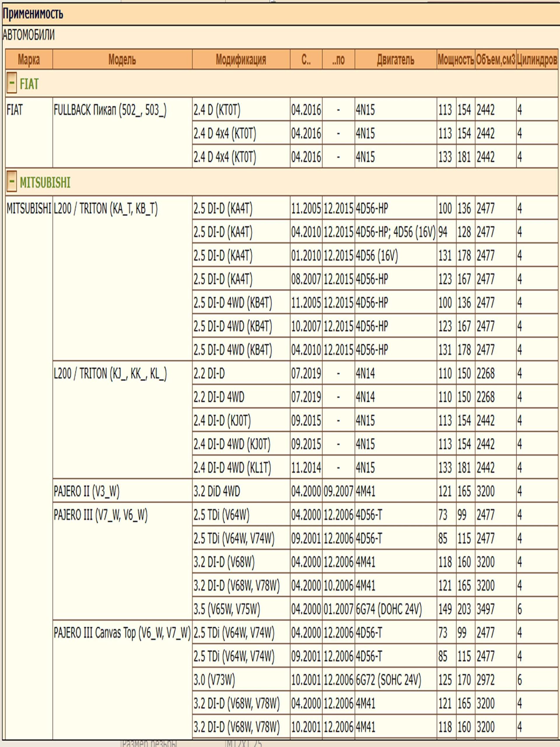Image resolution: width=560 pixels, height=747 pixels.
Task: Click L200 / TRITON (KJ_, KK_, KL_) model
Action: pos(110,373)
